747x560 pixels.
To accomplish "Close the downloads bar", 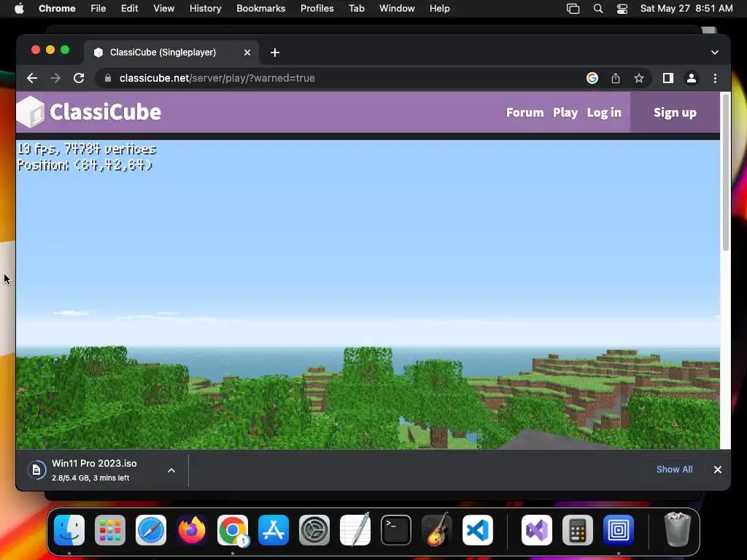I will [x=718, y=470].
